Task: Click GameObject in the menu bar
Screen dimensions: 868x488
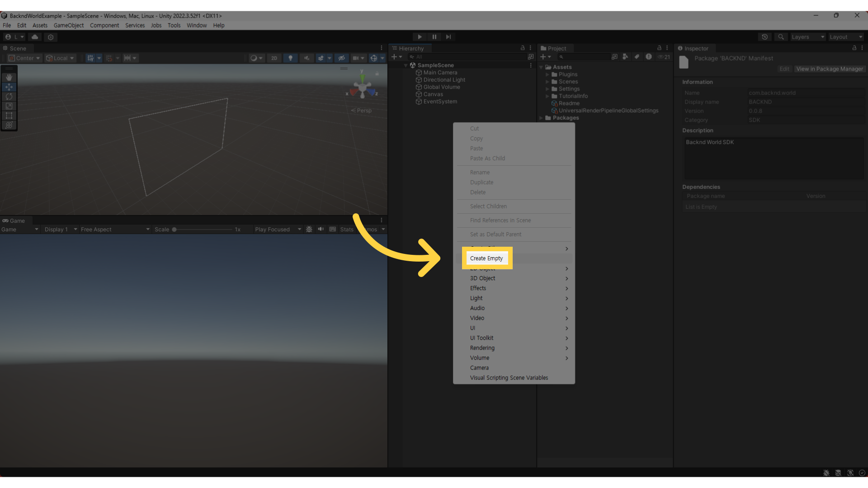Action: (x=69, y=25)
